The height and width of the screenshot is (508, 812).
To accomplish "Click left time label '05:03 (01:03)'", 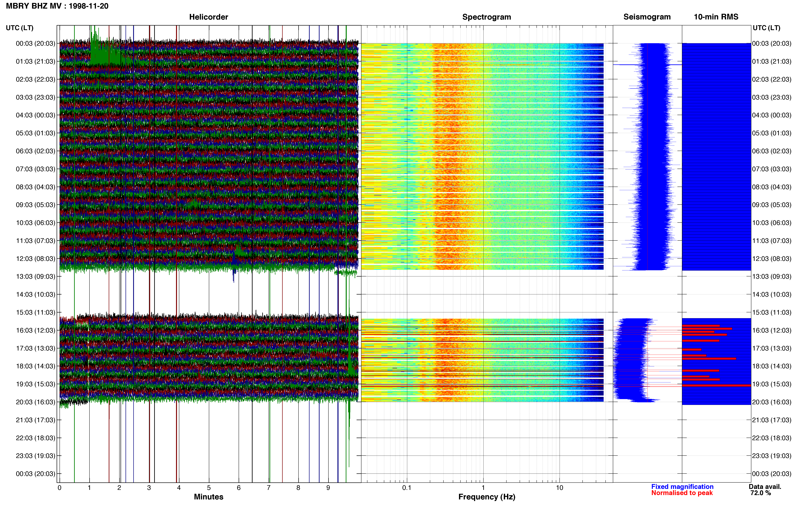I will [x=35, y=133].
